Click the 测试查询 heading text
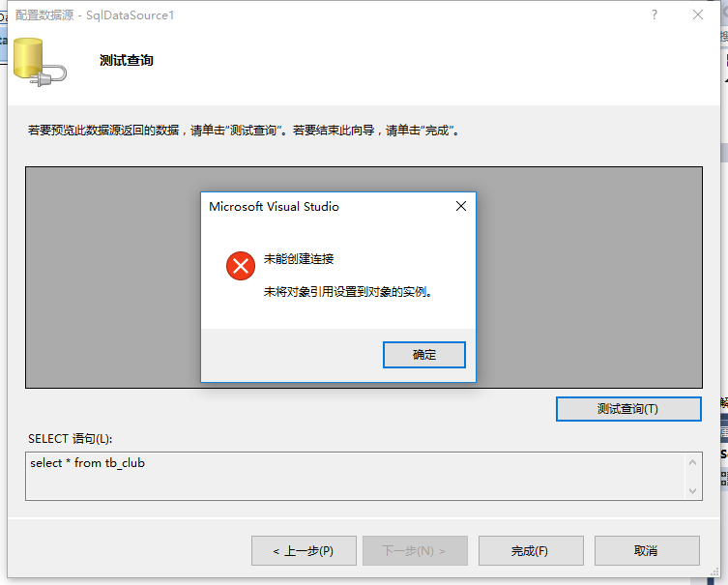Image resolution: width=728 pixels, height=585 pixels. tap(127, 60)
